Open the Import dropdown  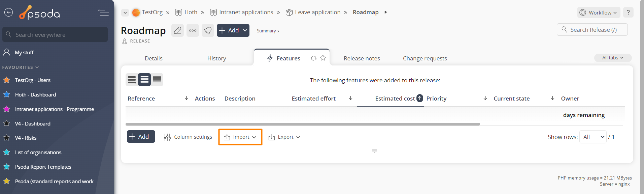240,137
